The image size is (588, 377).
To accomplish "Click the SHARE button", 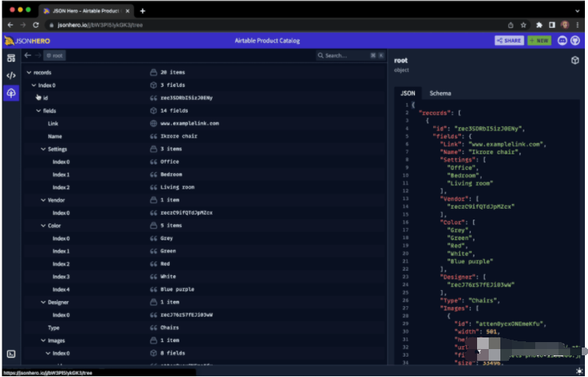I will point(509,40).
